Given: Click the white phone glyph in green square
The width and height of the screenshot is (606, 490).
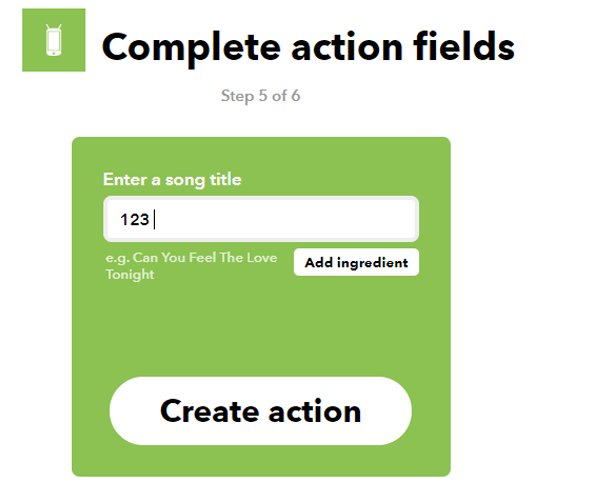Looking at the screenshot, I should (x=54, y=40).
